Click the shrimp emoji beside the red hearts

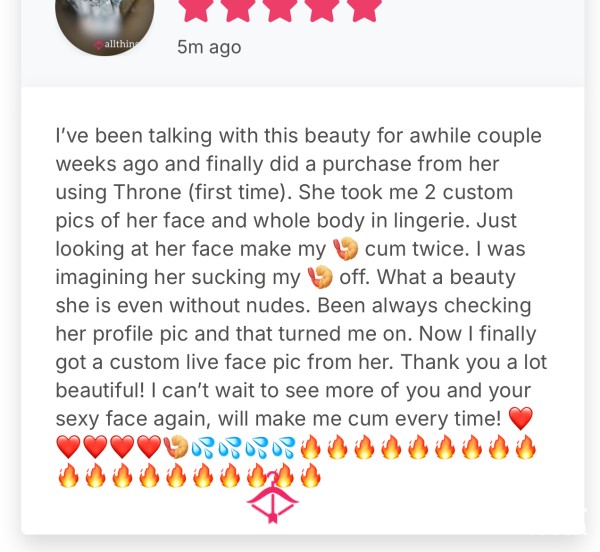click(x=176, y=447)
